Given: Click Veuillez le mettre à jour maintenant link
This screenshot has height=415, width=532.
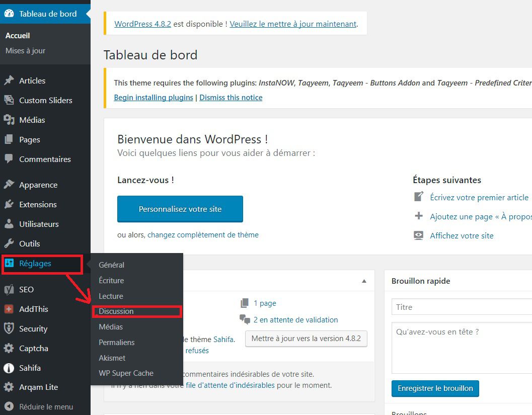Looking at the screenshot, I should (293, 24).
